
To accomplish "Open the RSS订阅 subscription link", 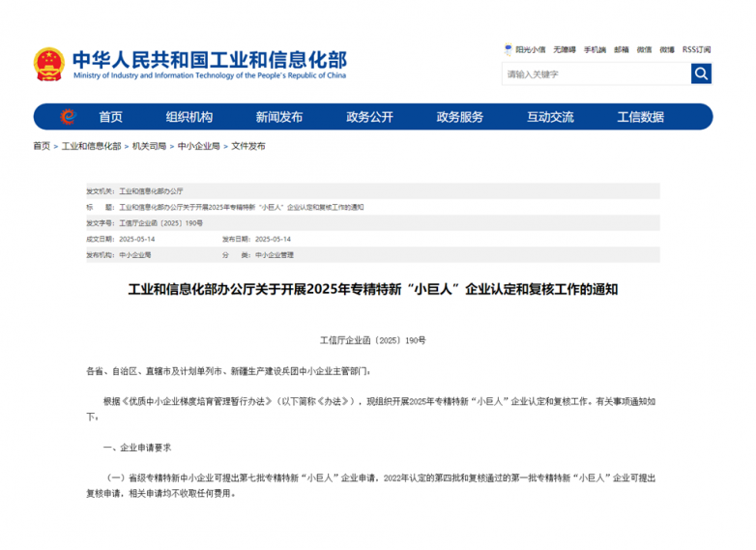I will pyautogui.click(x=696, y=49).
